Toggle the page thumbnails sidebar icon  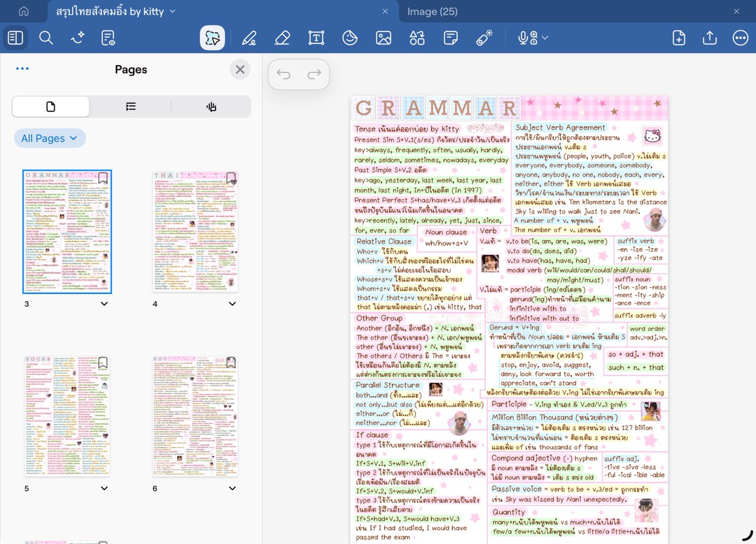pos(15,38)
